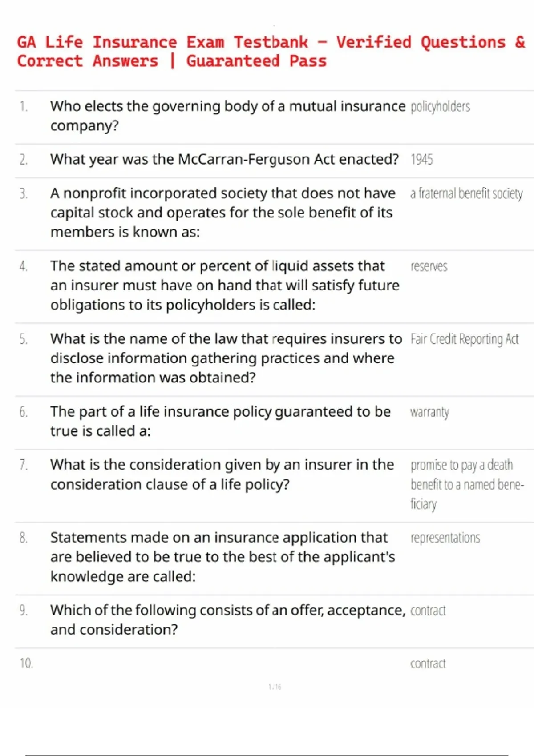Click the 'contract' answer beside question 9
Image resolution: width=534 pixels, height=756 pixels.
pos(428,611)
